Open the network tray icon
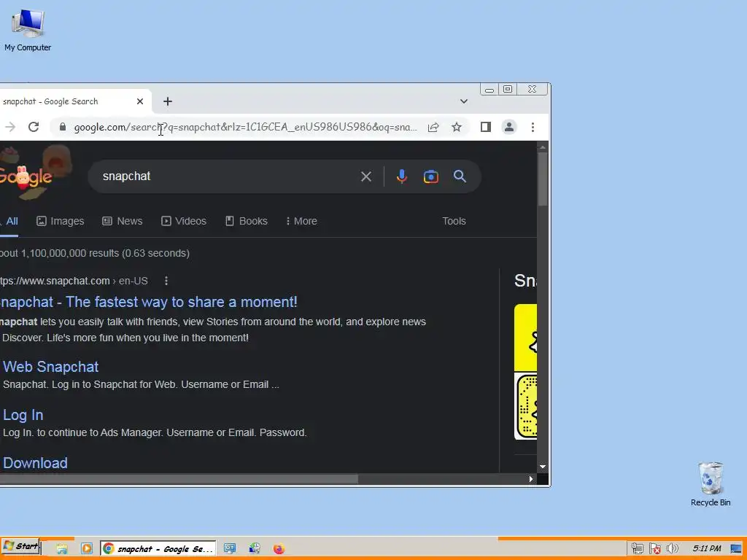Screen dimensions: 747x560 pyautogui.click(x=637, y=548)
